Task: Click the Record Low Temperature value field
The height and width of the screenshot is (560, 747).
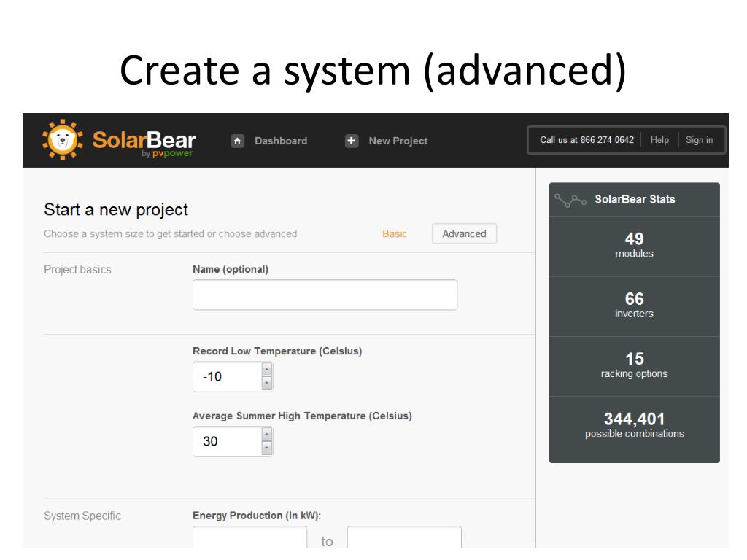Action: tap(228, 377)
